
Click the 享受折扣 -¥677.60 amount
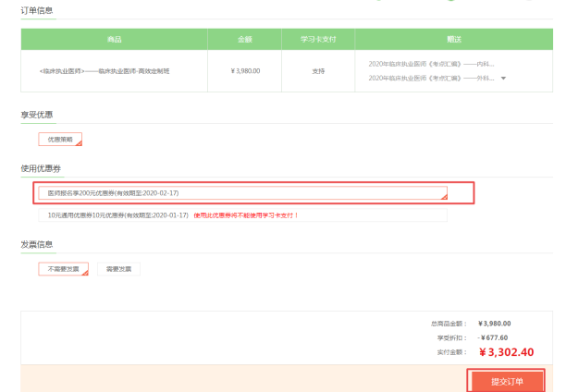(495, 337)
